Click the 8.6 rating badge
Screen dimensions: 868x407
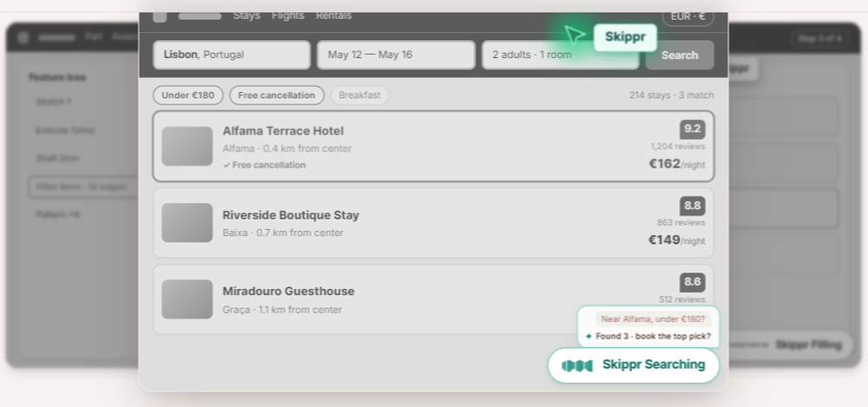(x=693, y=282)
